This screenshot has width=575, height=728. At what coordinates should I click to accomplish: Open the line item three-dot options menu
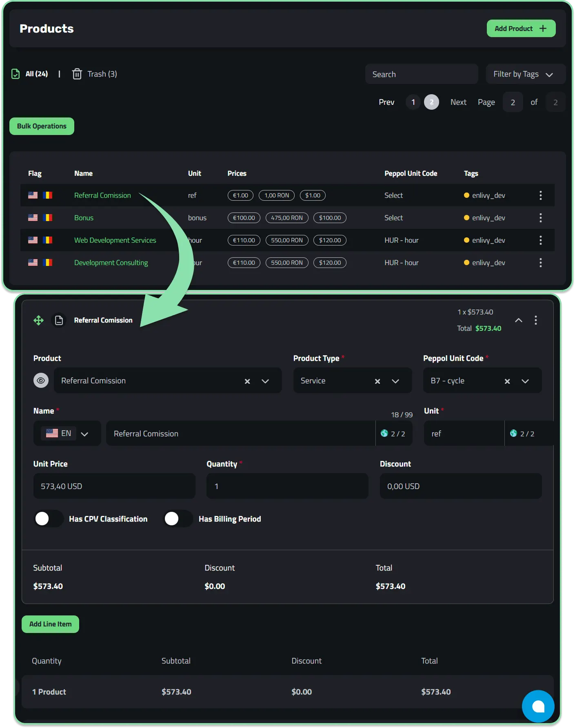pos(535,320)
